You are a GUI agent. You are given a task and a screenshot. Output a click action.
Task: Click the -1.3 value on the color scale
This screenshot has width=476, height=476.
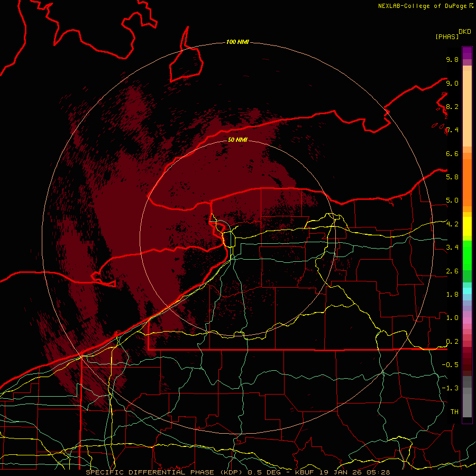point(450,388)
